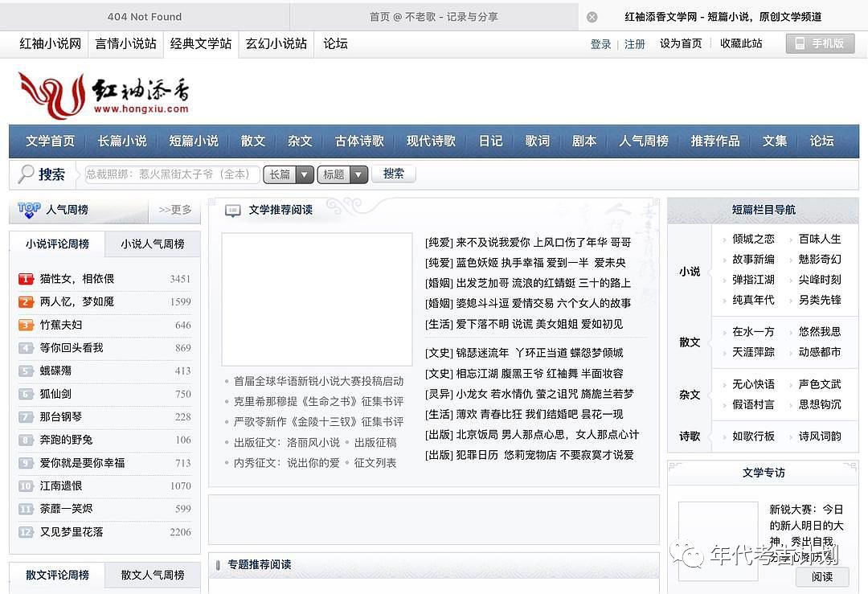Select the 散文人气周榜 tab
Screen dimensions: 868x594
(153, 575)
